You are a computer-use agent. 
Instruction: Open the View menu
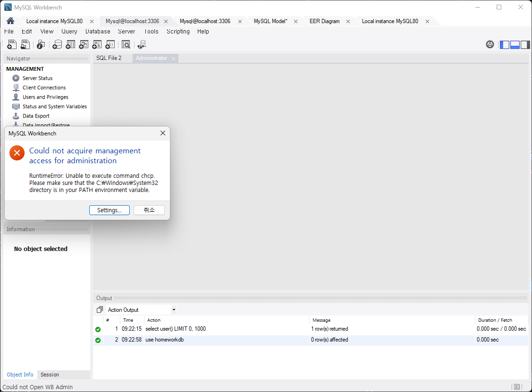pos(47,32)
